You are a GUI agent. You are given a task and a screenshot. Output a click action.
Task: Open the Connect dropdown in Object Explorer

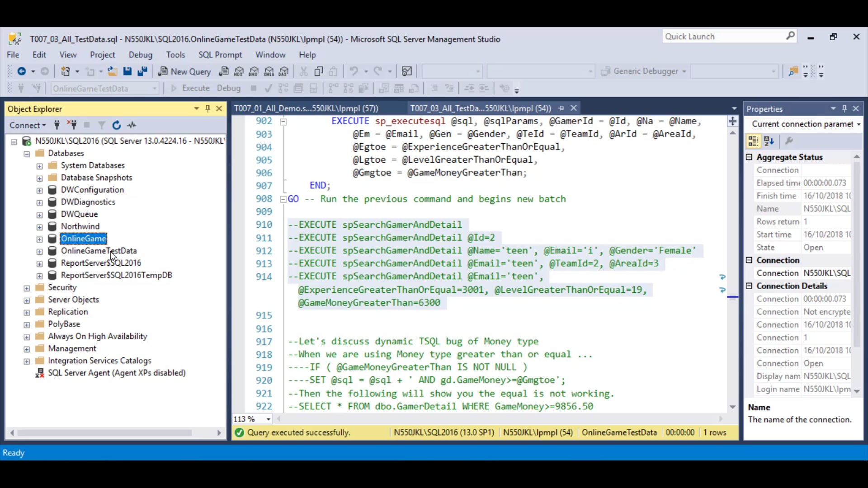[28, 125]
